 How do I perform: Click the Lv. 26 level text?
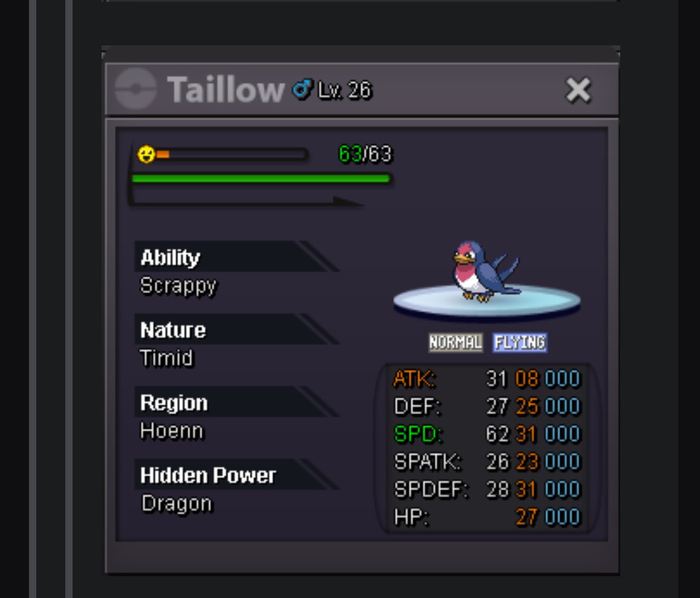click(344, 90)
